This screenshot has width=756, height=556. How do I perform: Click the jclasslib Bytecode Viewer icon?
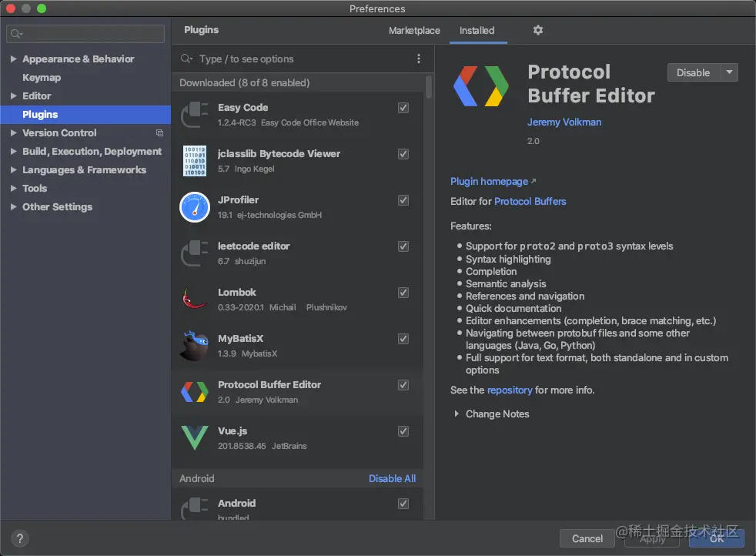tap(195, 161)
